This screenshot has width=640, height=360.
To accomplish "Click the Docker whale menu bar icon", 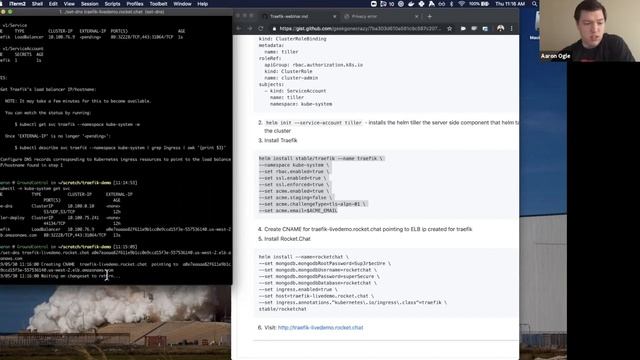I will (x=411, y=4).
